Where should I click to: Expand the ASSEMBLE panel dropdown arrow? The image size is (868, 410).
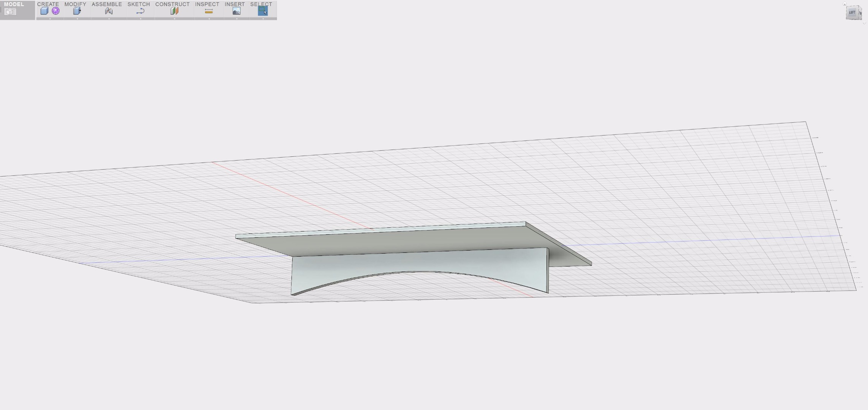(x=109, y=19)
